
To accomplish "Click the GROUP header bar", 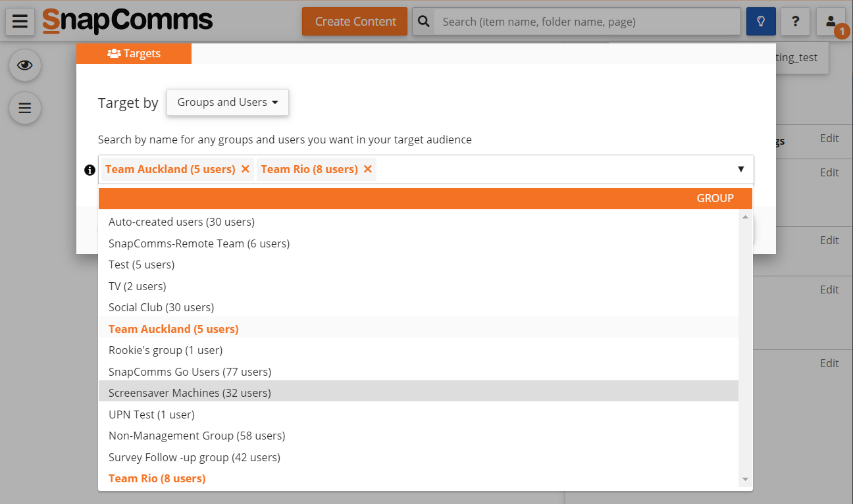I will pyautogui.click(x=425, y=198).
